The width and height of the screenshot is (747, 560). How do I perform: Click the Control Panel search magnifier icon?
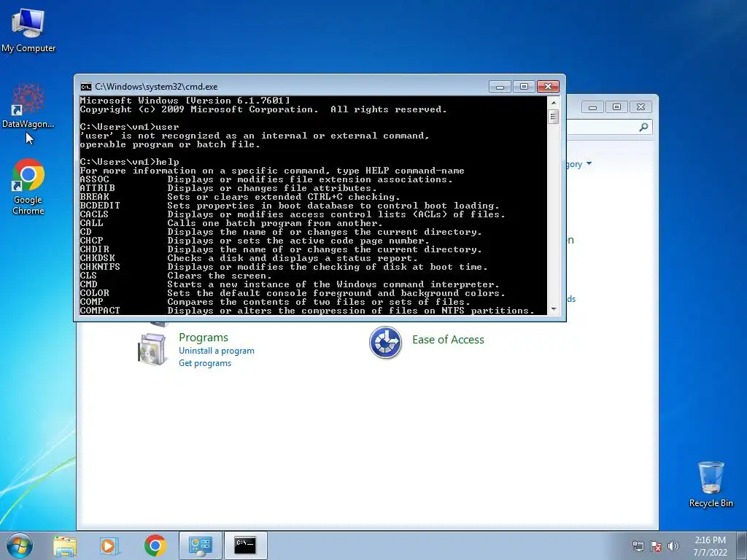(x=643, y=127)
